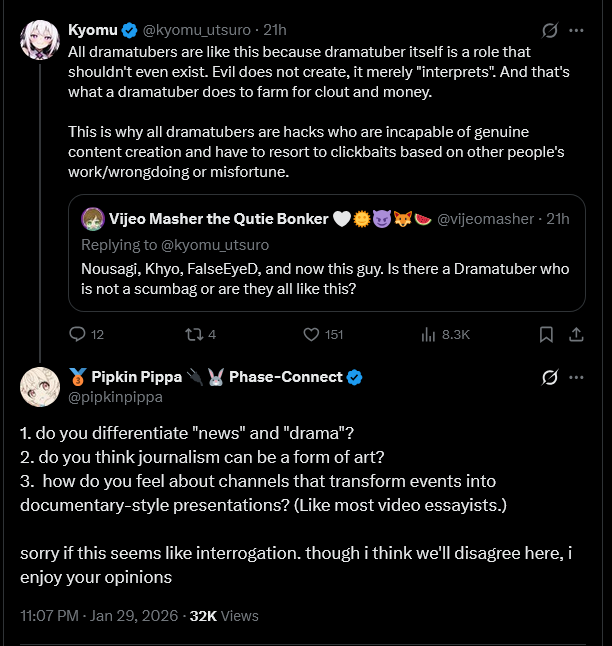Click Pipkin Pippa's verified checkmark badge

point(354,377)
